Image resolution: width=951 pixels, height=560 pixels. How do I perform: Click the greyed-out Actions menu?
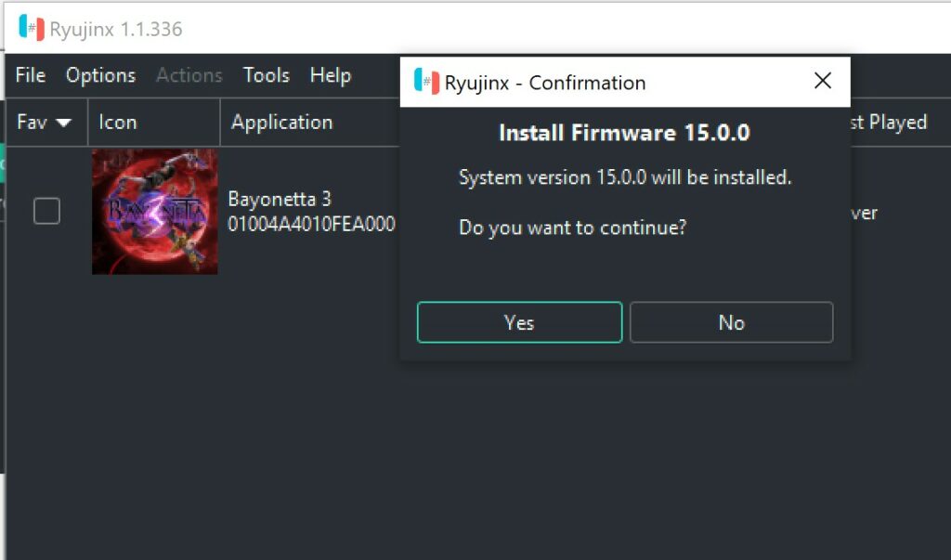(x=189, y=75)
